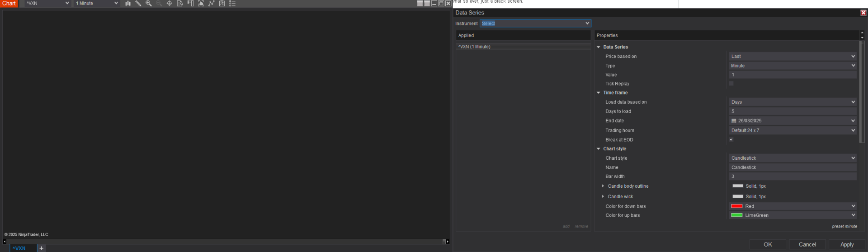868x252 pixels.
Task: Open the Chart Trader icon
Action: [x=190, y=3]
